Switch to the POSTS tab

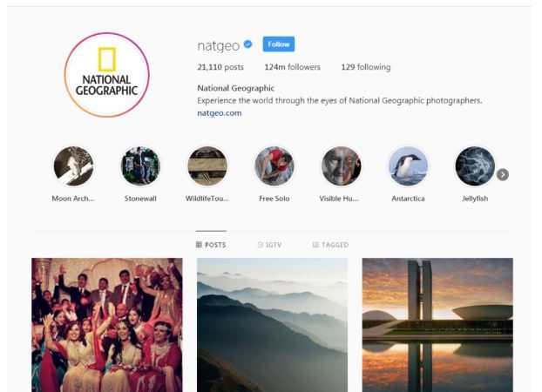pyautogui.click(x=211, y=245)
